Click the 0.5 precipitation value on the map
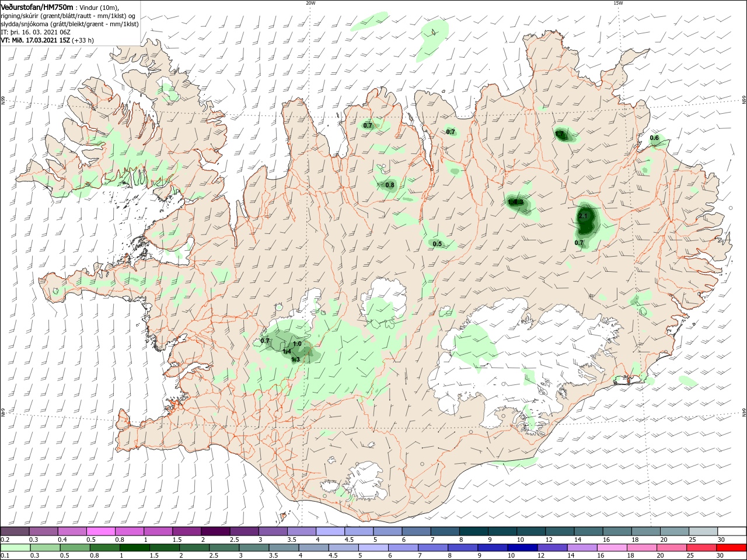 [437, 244]
